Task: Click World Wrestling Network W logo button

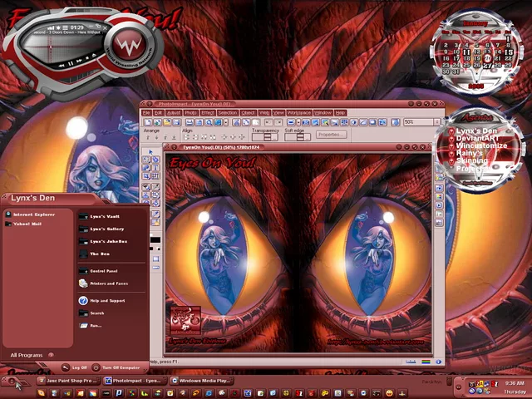Action: tap(128, 45)
